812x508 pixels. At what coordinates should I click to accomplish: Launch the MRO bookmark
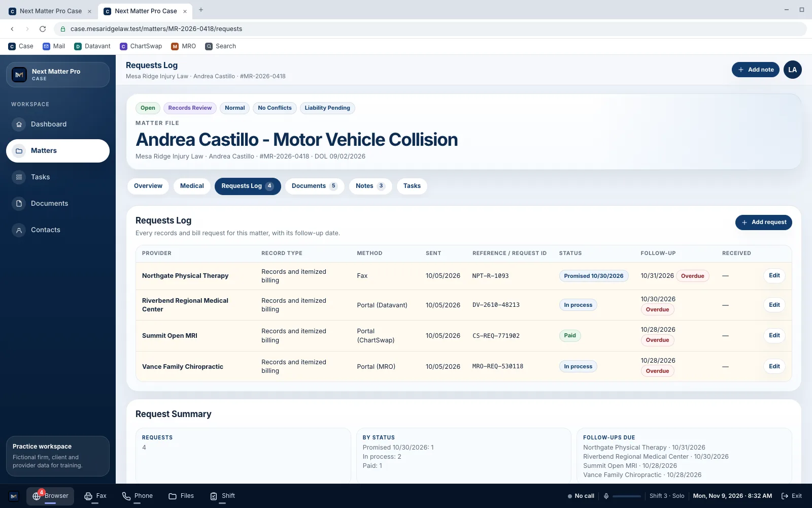point(184,46)
